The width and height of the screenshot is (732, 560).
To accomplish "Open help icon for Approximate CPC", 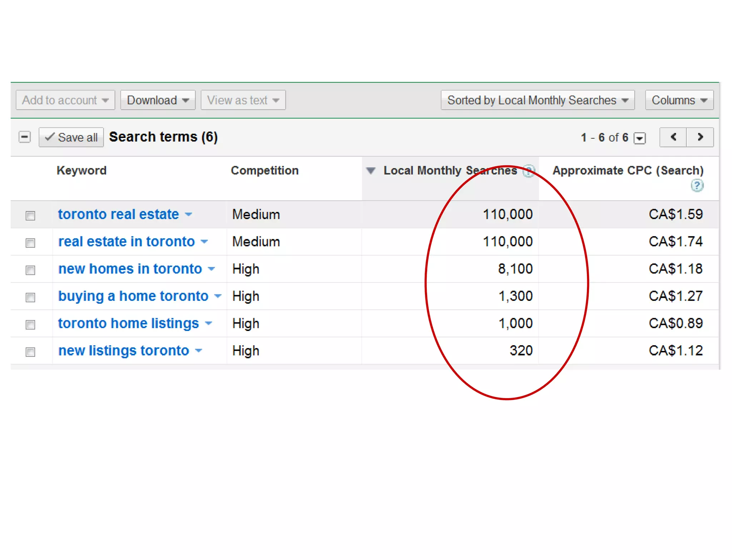I will (697, 186).
